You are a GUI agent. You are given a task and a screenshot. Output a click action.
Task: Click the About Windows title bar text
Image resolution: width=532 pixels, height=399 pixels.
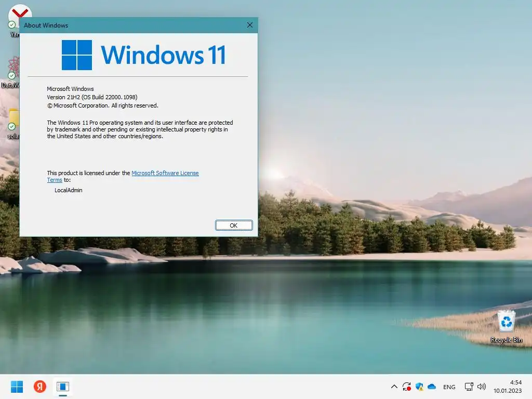tap(46, 25)
